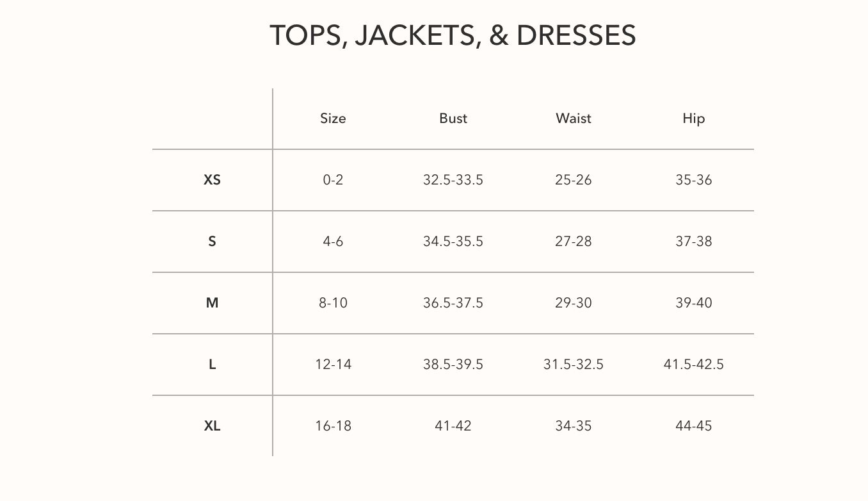This screenshot has width=868, height=501.
Task: Click the Tops, Jackets, & Dresses heading
Action: point(453,35)
